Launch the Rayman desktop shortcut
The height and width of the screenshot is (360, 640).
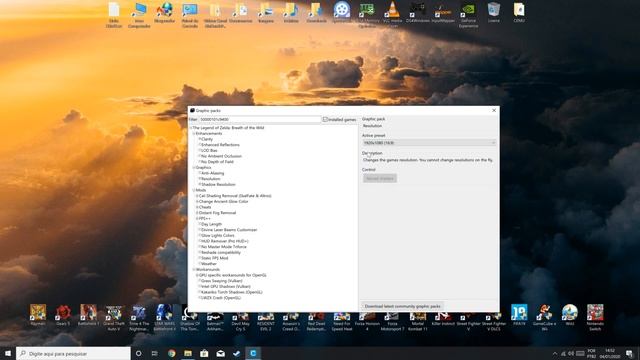[38, 315]
